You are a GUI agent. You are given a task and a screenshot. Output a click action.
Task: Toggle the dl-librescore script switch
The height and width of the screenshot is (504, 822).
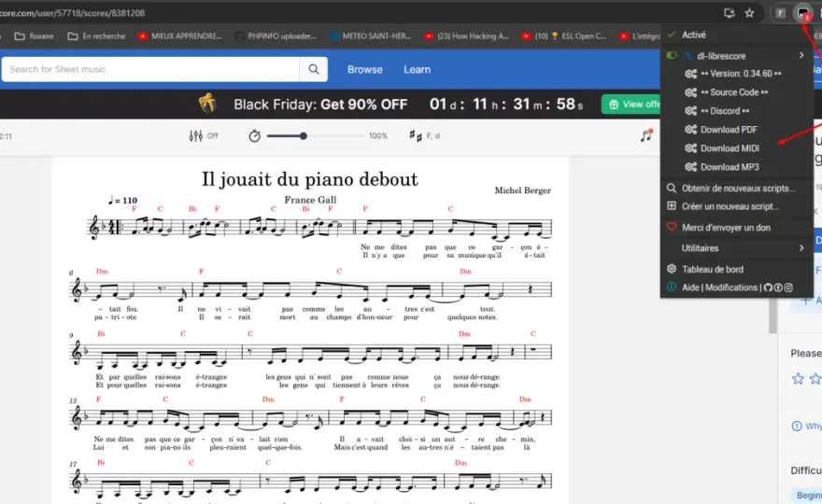pos(672,56)
